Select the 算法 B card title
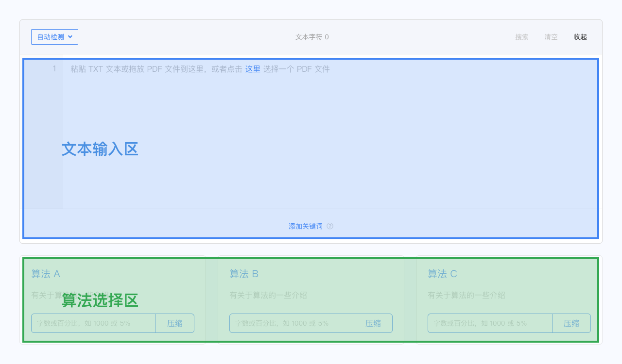 pos(244,274)
